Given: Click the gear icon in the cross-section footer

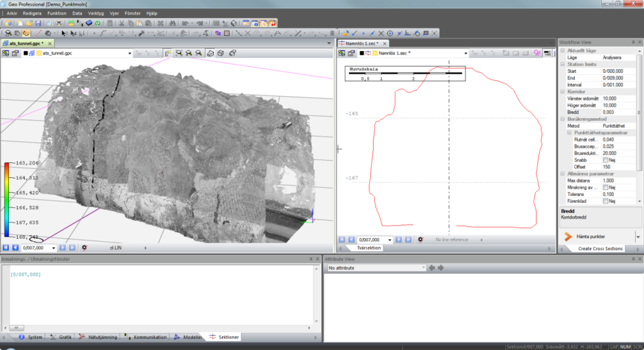Looking at the screenshot, I should click(x=420, y=239).
